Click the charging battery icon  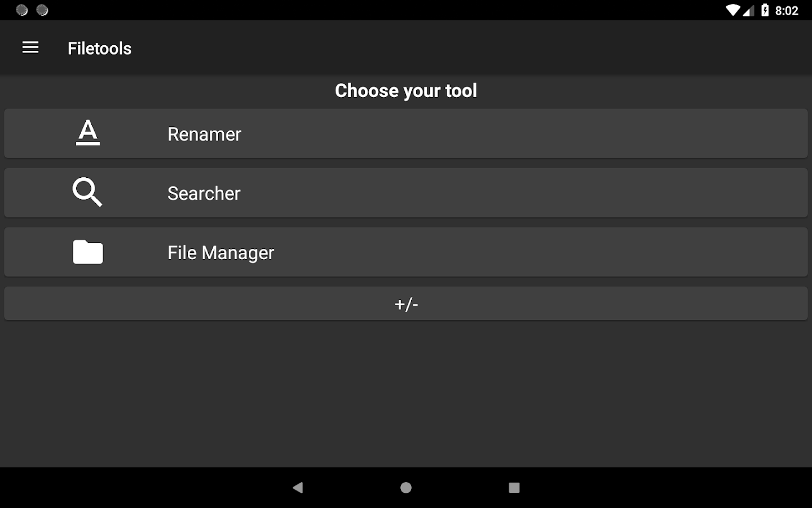pyautogui.click(x=765, y=10)
